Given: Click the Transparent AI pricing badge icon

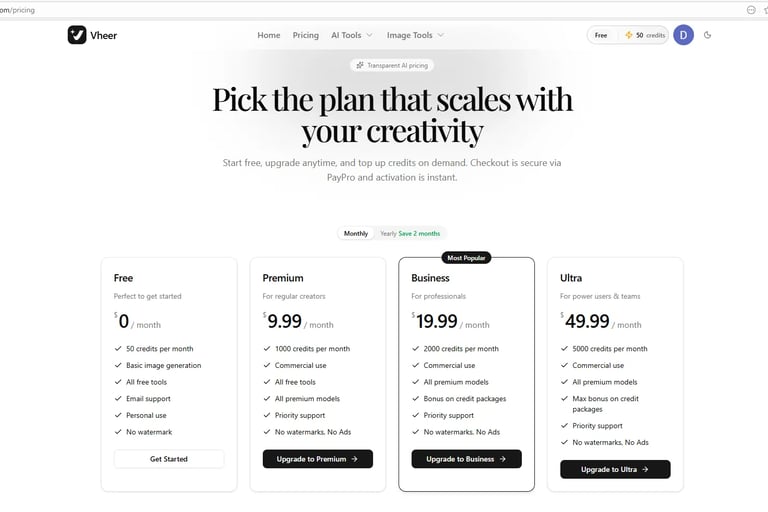Looking at the screenshot, I should pos(360,65).
